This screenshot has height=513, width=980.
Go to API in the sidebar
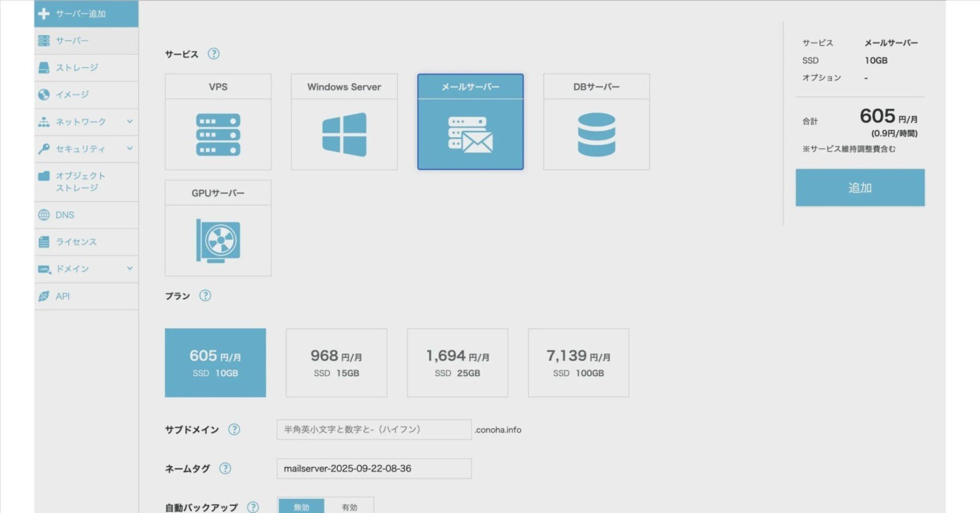[86, 296]
